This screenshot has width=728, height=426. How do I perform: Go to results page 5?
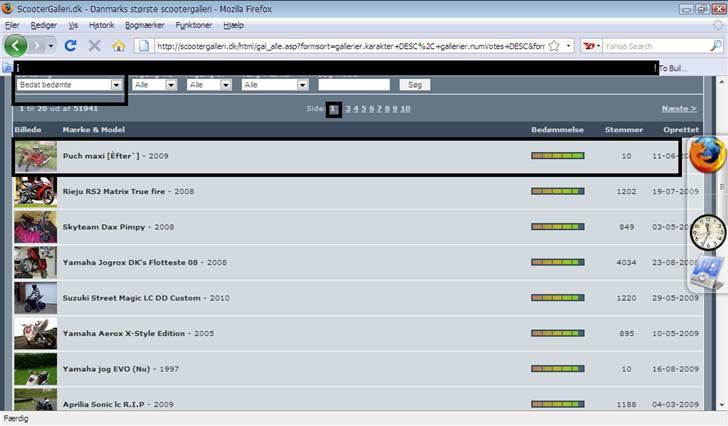pyautogui.click(x=364, y=109)
